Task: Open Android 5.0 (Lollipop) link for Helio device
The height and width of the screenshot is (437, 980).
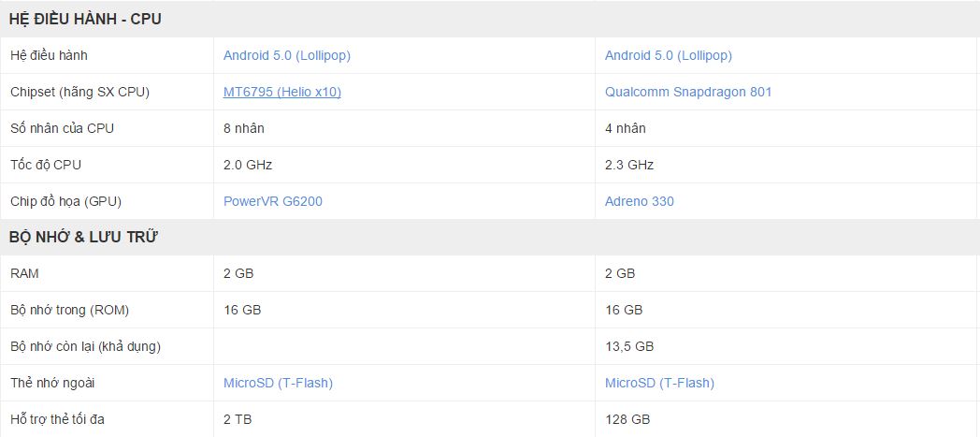Action: tap(287, 55)
